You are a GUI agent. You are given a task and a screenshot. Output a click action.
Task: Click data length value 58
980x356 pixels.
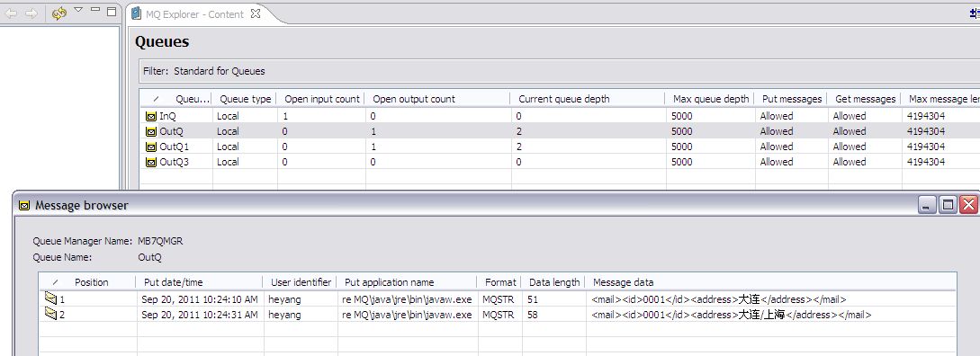click(x=533, y=315)
